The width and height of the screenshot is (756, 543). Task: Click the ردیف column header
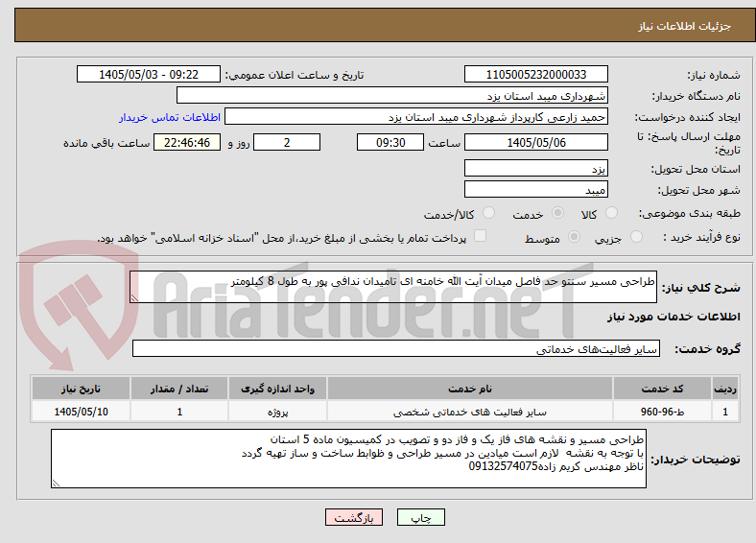[725, 389]
